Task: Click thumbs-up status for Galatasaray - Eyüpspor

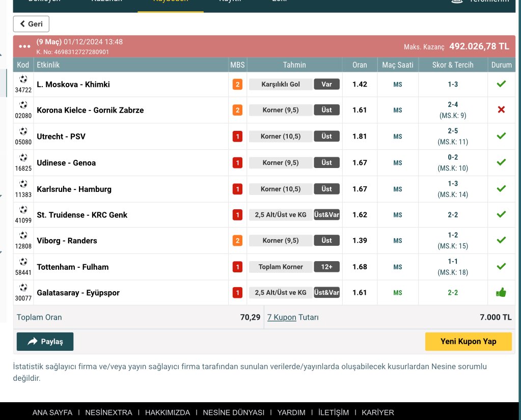Action: [x=501, y=292]
